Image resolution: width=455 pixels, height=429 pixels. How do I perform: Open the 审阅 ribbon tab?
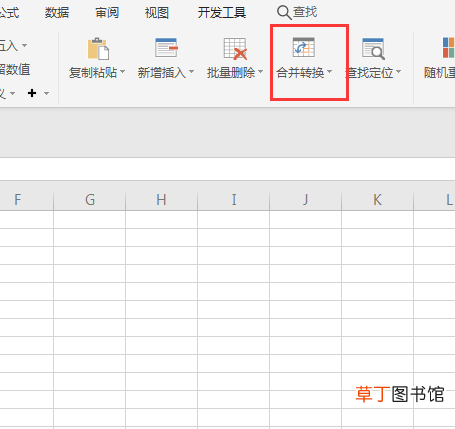coord(107,13)
